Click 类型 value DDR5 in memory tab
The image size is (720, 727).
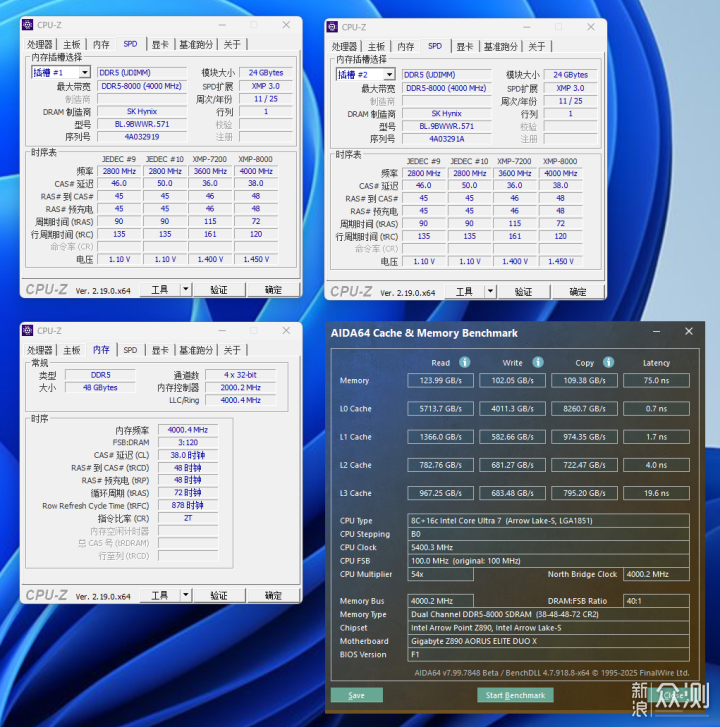[100, 375]
